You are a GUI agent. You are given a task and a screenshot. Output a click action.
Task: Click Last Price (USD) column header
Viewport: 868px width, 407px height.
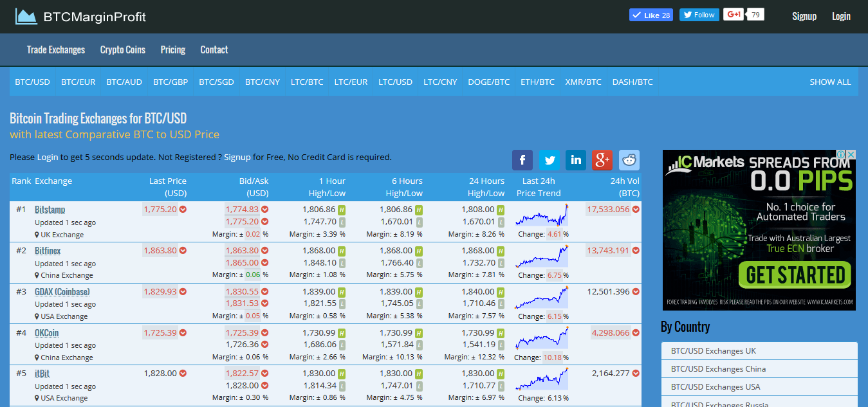[167, 187]
